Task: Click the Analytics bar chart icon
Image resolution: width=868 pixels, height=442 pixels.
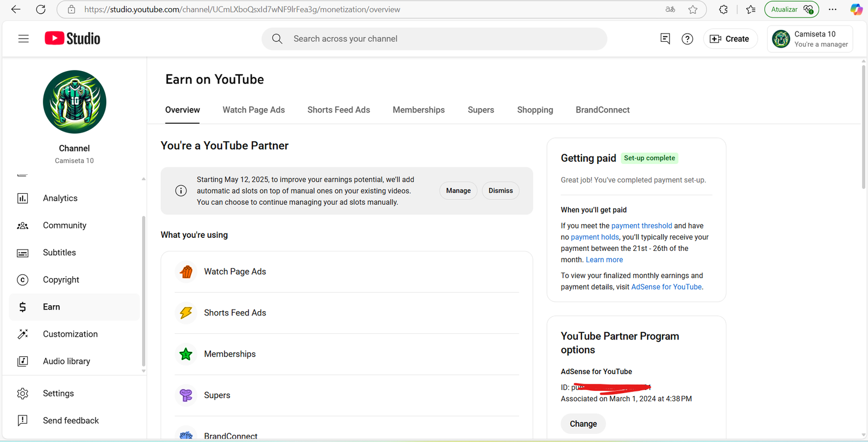Action: coord(23,198)
